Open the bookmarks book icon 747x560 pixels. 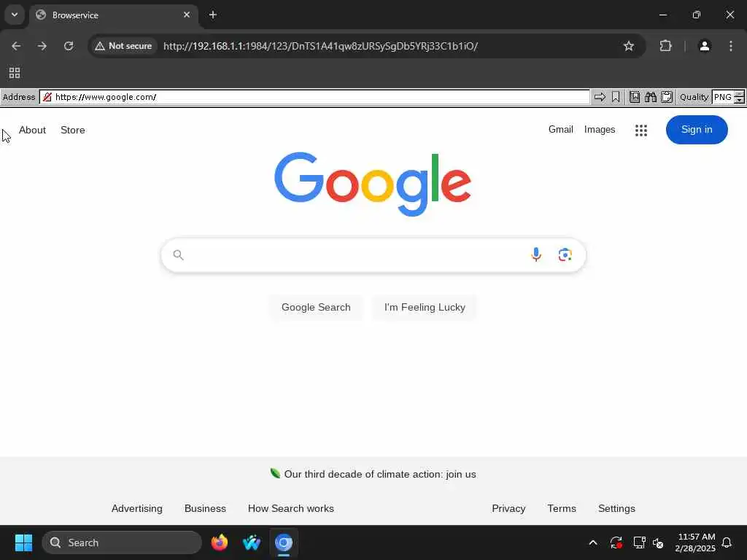coord(635,97)
